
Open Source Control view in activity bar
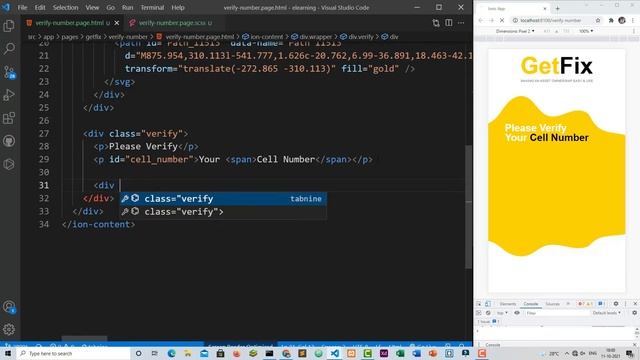point(9,72)
